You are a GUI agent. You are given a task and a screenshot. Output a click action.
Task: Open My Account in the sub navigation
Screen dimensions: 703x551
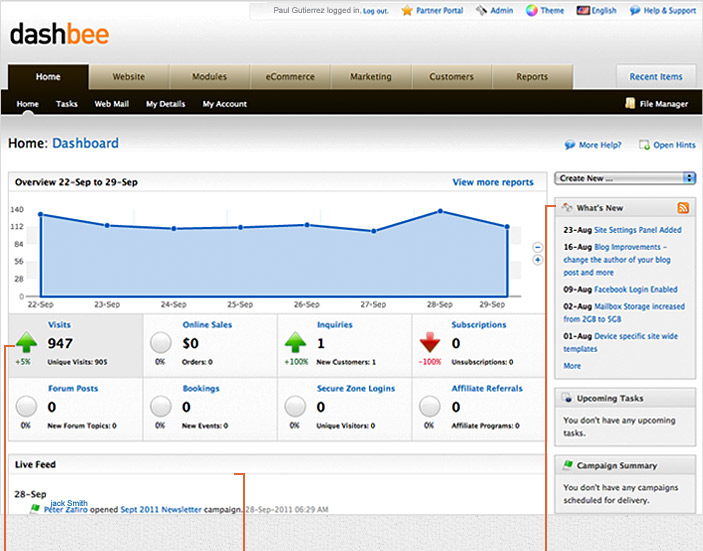pos(225,104)
